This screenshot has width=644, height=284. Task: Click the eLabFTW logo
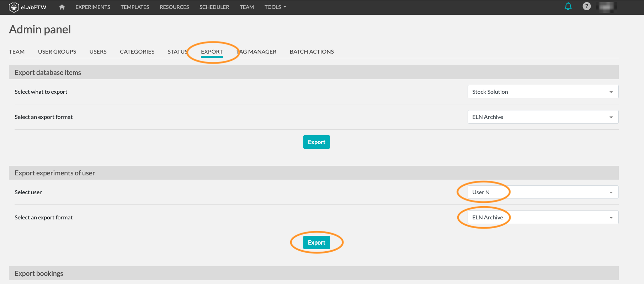[27, 7]
